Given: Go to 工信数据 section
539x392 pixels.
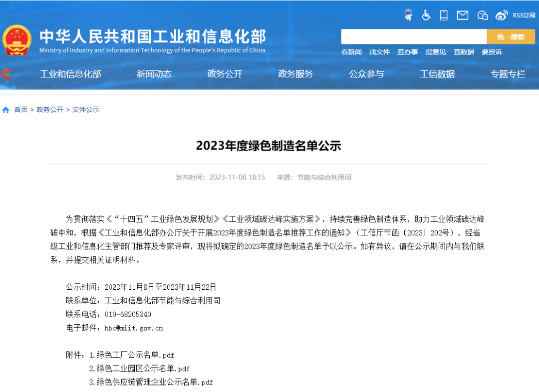Looking at the screenshot, I should click(x=437, y=74).
